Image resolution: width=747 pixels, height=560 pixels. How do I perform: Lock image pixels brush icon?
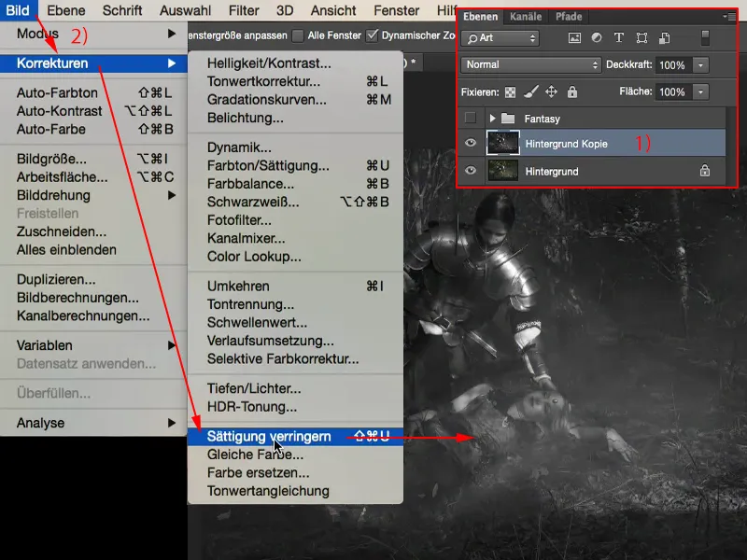(x=530, y=91)
